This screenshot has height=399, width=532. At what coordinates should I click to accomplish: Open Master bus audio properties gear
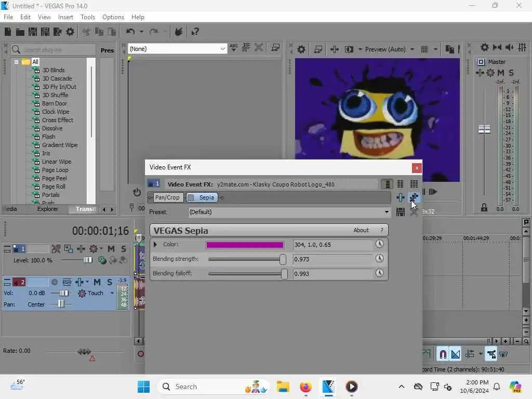(485, 47)
